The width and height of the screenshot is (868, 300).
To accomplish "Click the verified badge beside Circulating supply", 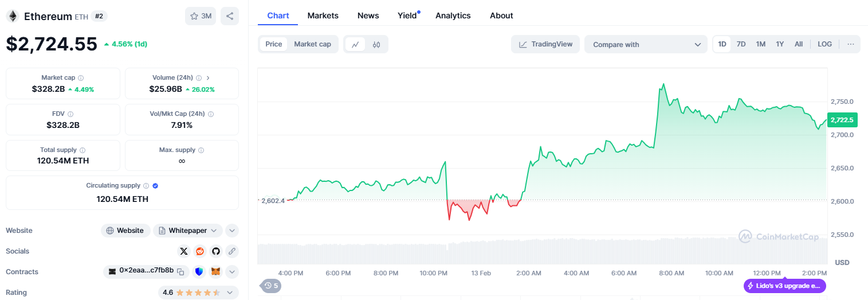I will [155, 186].
